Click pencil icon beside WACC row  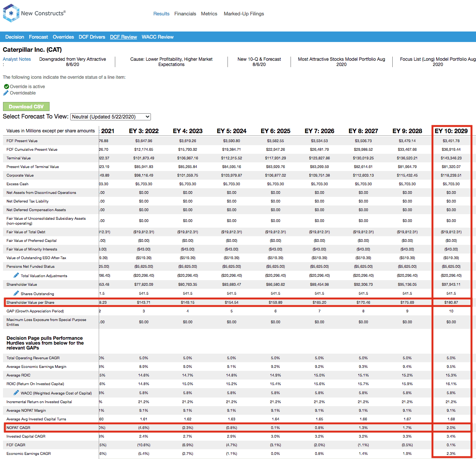pos(16,393)
